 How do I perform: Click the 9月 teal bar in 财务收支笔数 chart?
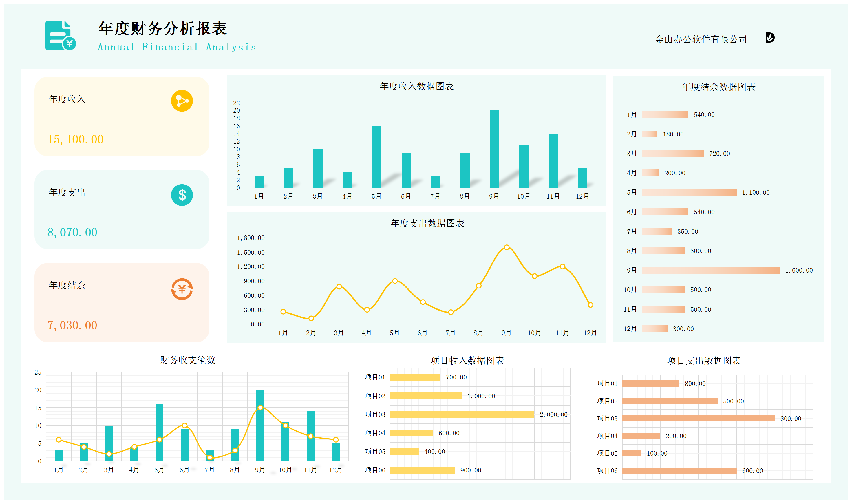click(260, 435)
